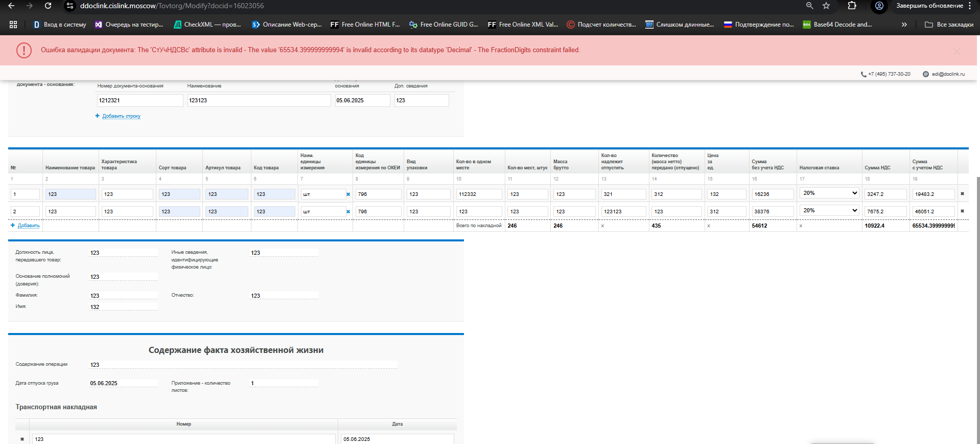Edit basis document name field 123123
980x444 pixels.
pyautogui.click(x=259, y=100)
